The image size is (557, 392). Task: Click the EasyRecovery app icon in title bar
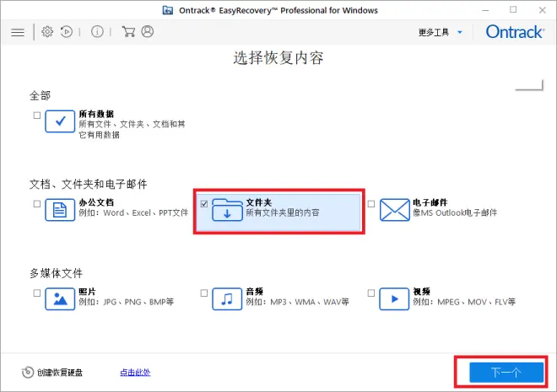coord(168,10)
